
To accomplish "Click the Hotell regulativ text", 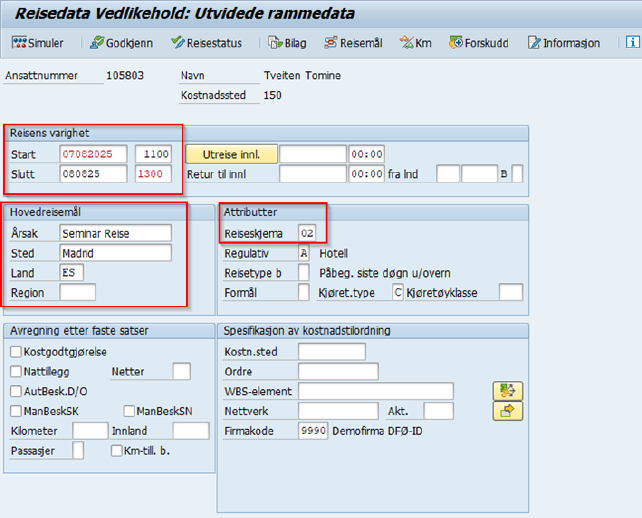I will point(333,253).
